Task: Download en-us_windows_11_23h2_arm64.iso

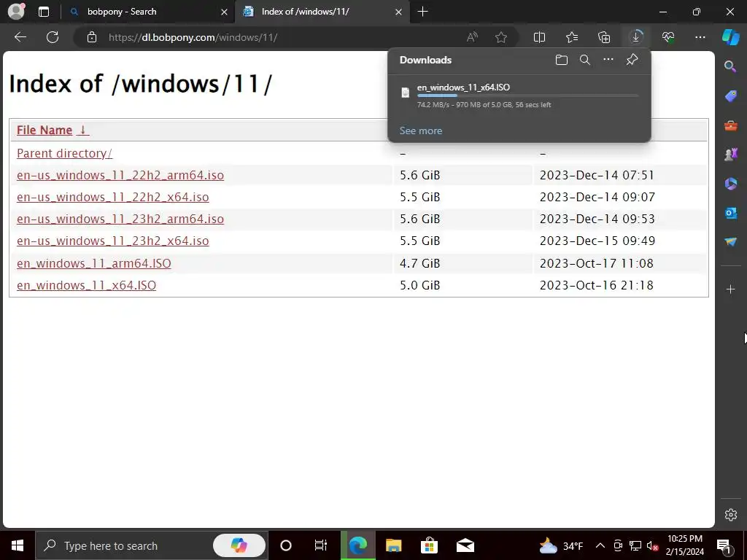Action: 120,219
